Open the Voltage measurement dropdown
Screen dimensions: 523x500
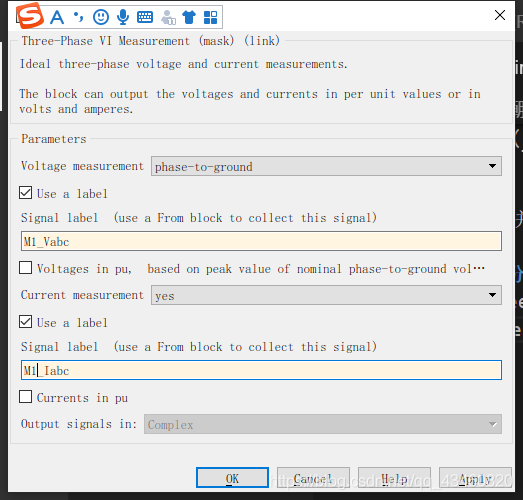pos(326,166)
